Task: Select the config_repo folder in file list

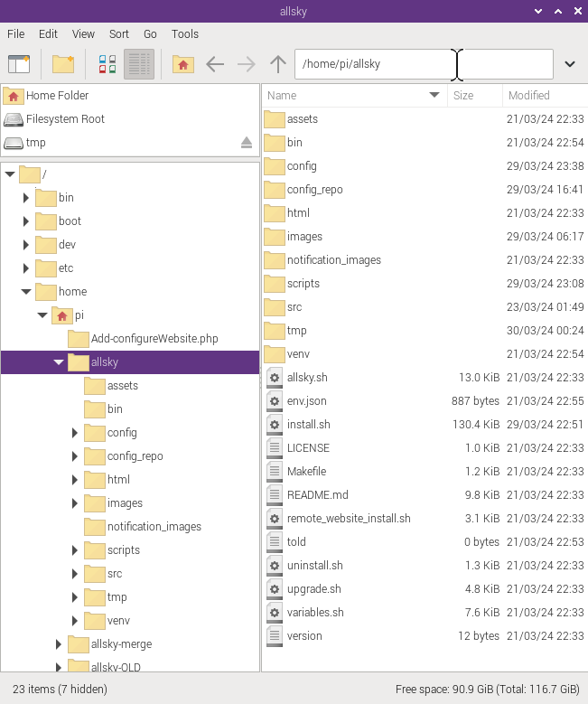Action: click(314, 190)
